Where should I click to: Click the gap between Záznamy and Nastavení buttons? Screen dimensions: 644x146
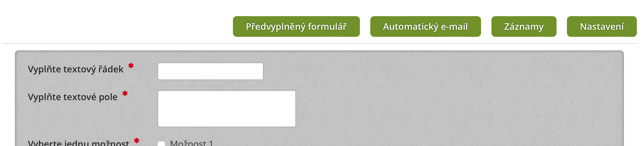pos(562,26)
